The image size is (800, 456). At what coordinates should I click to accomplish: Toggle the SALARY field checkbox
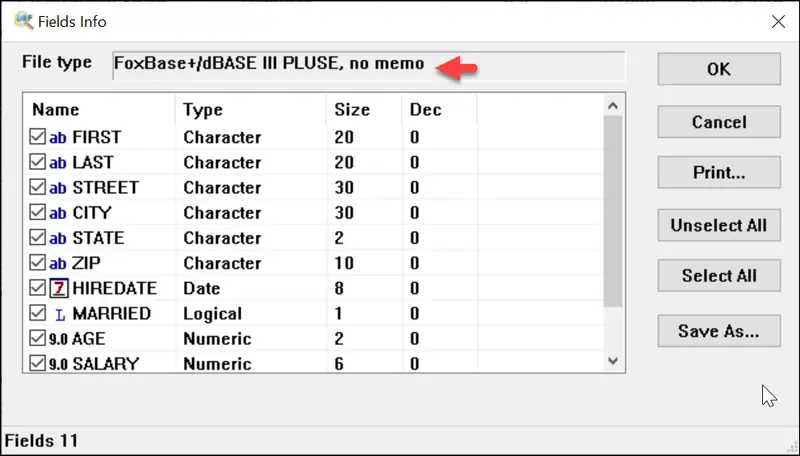pos(37,363)
